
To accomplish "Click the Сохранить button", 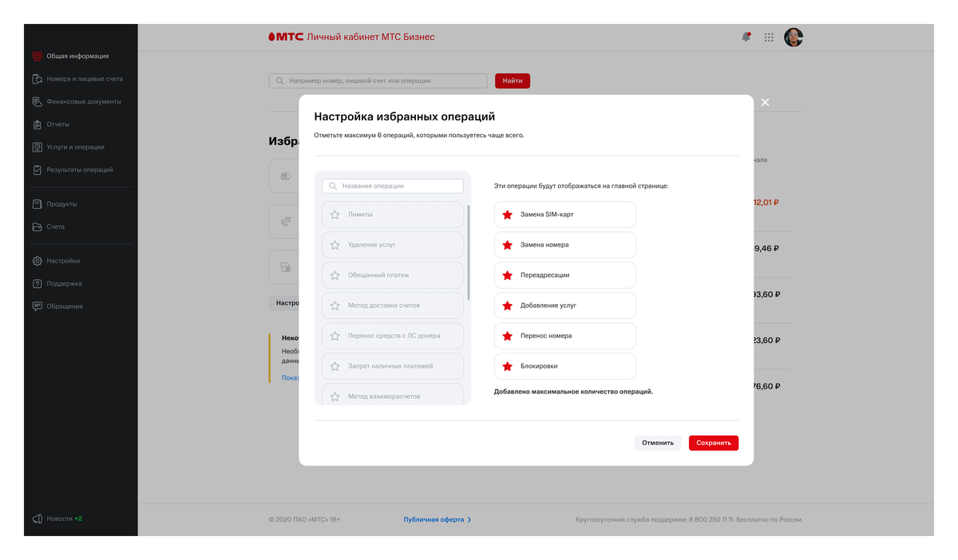I will point(714,443).
